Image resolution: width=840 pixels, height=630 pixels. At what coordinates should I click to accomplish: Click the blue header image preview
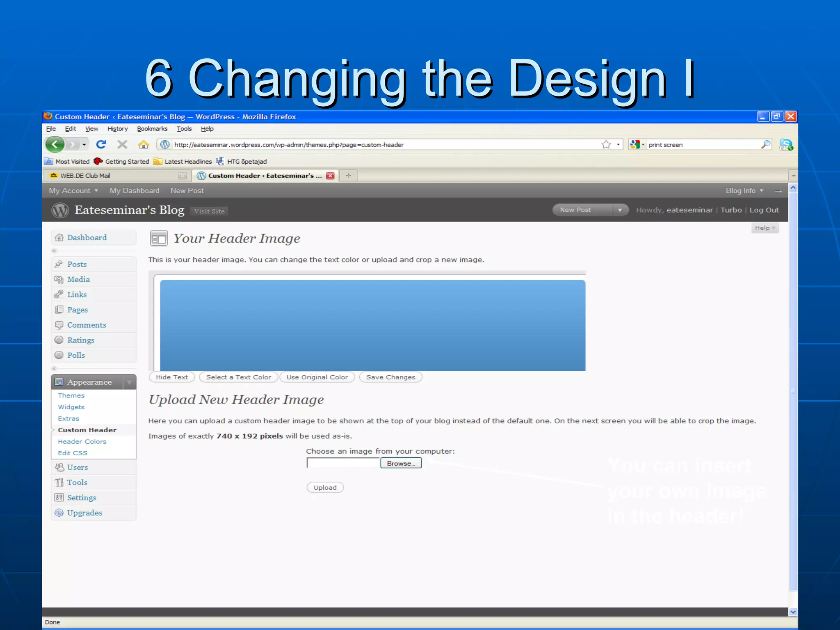click(x=372, y=325)
